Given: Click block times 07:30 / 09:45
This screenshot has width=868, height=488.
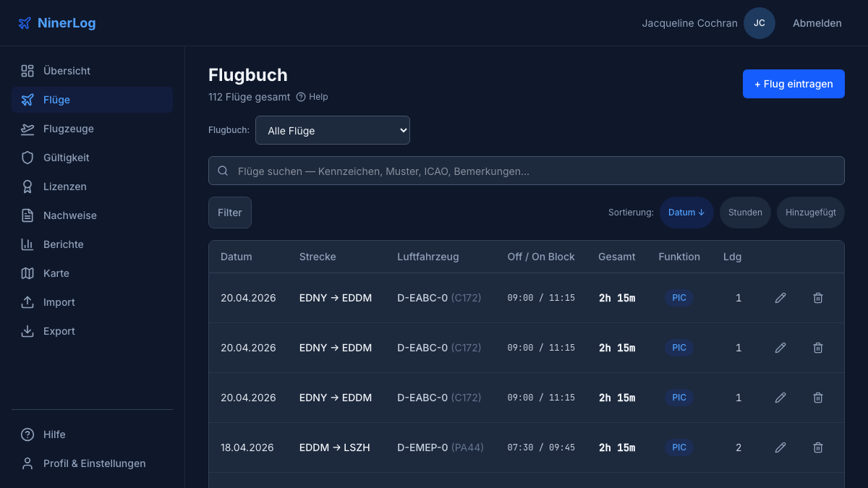Looking at the screenshot, I should [x=541, y=448].
